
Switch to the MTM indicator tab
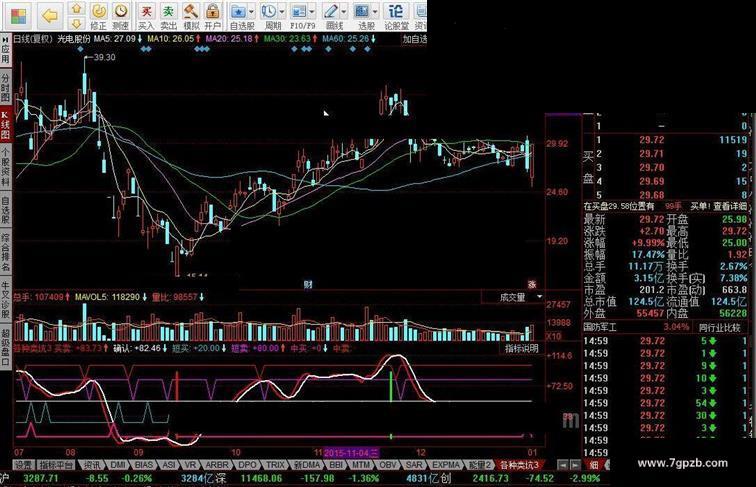(x=361, y=465)
